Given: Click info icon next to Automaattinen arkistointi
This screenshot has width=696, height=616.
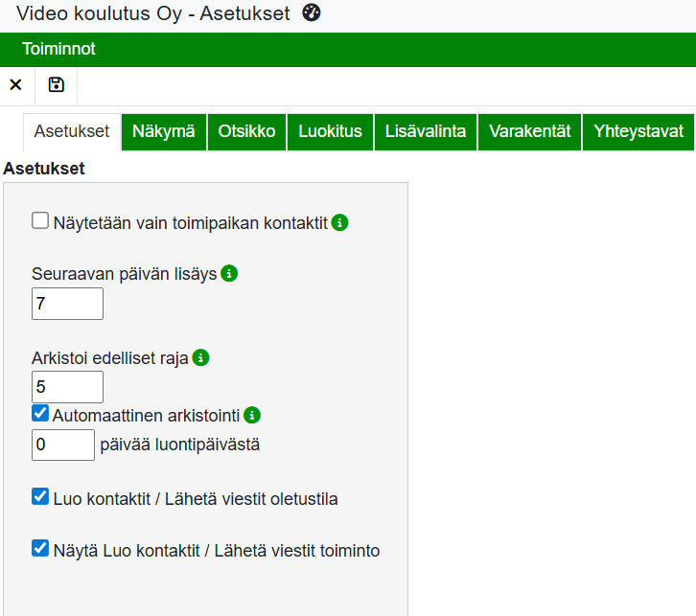Looking at the screenshot, I should click(251, 415).
